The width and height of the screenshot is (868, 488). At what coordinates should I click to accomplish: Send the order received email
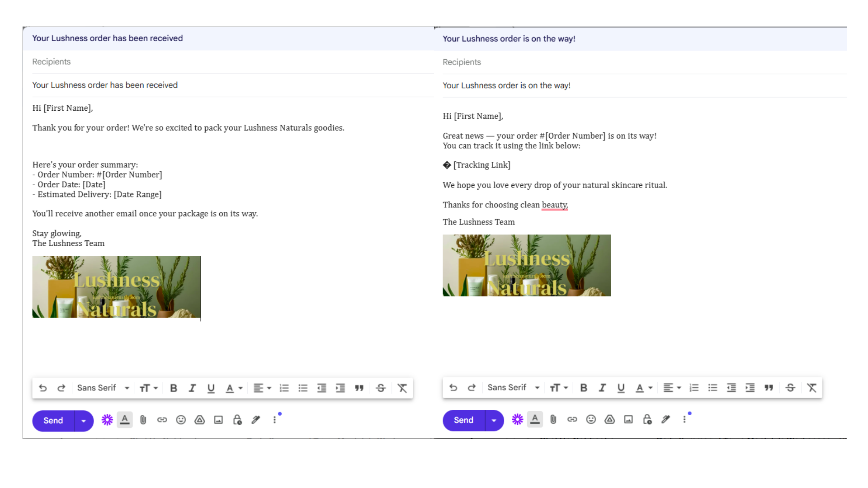(x=53, y=421)
